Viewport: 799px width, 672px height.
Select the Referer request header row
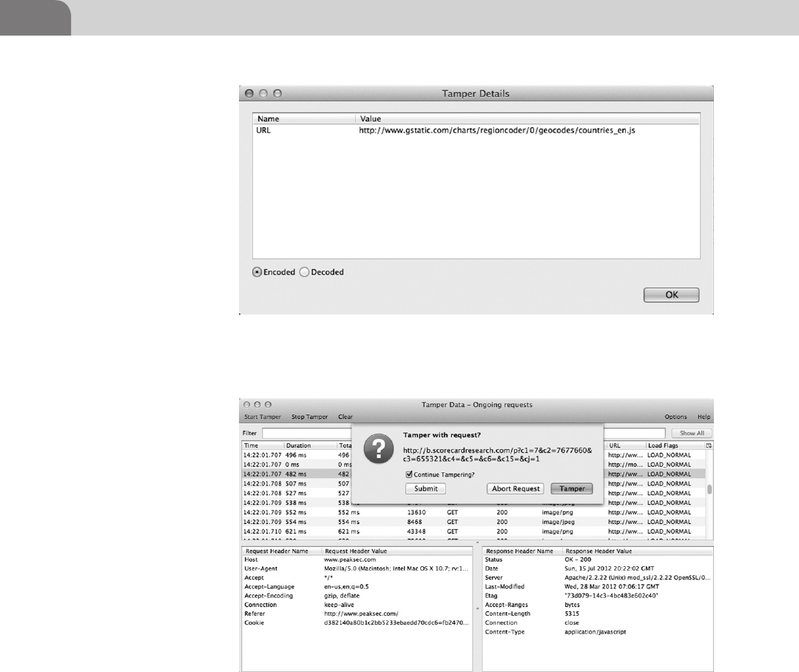[357, 614]
